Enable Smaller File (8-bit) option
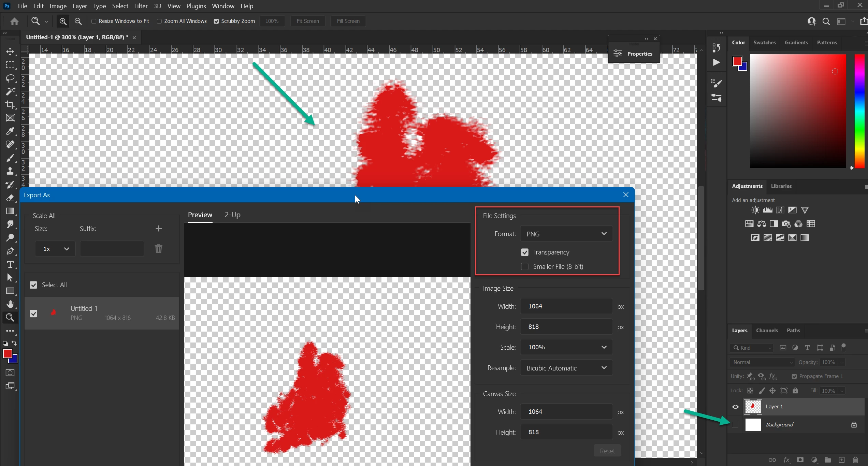 click(x=524, y=266)
